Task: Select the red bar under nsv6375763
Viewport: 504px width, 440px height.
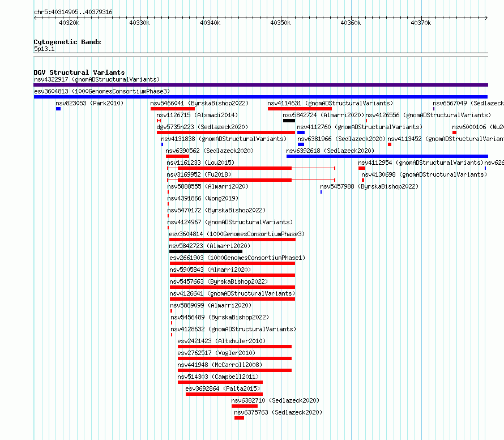Action: tap(239, 418)
